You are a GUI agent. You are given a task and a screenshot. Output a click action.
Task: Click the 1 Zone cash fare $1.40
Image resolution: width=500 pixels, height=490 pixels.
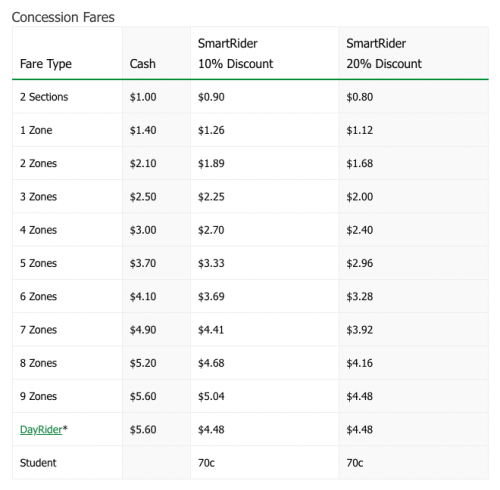[143, 130]
